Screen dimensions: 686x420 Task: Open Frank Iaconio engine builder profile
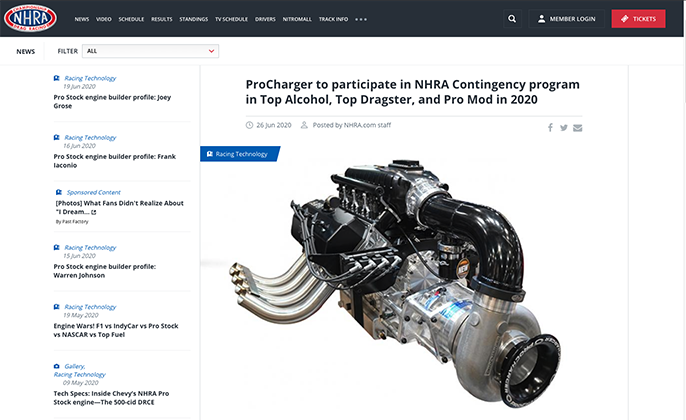(115, 161)
